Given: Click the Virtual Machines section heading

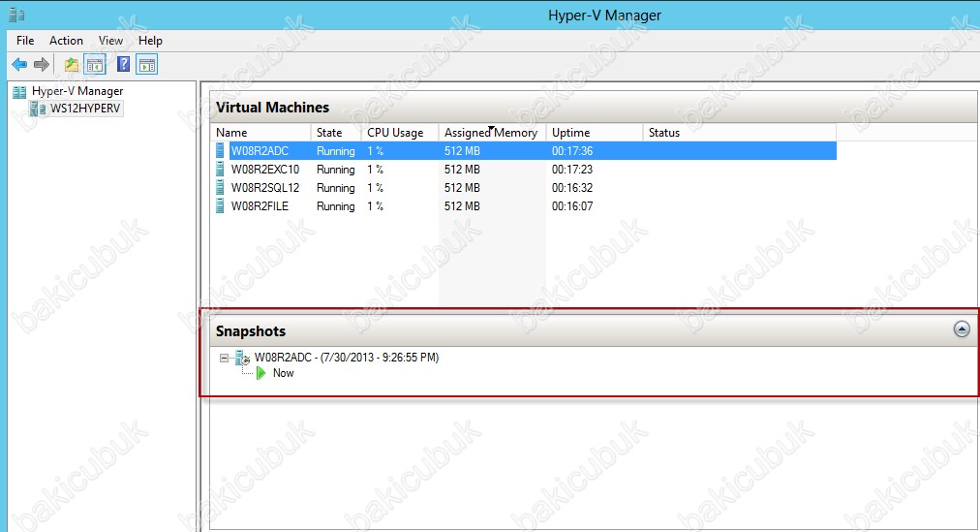Looking at the screenshot, I should (272, 108).
